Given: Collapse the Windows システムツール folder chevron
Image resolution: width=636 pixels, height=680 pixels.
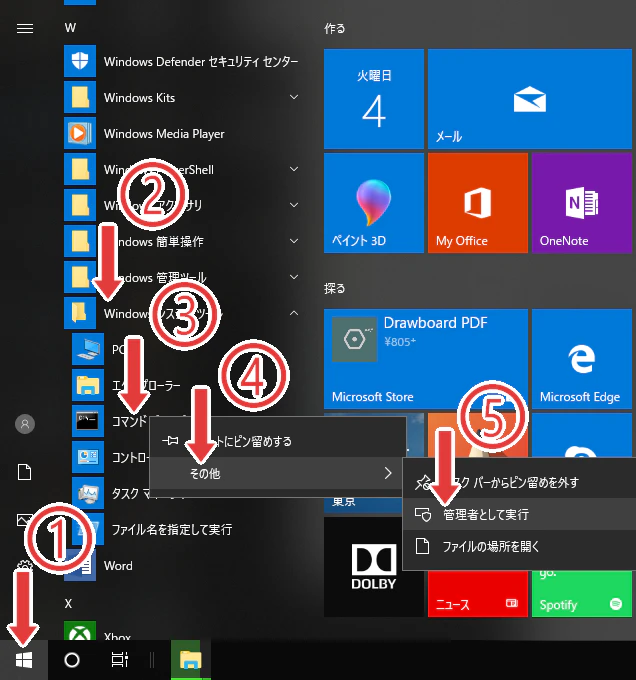Looking at the screenshot, I should tap(294, 313).
